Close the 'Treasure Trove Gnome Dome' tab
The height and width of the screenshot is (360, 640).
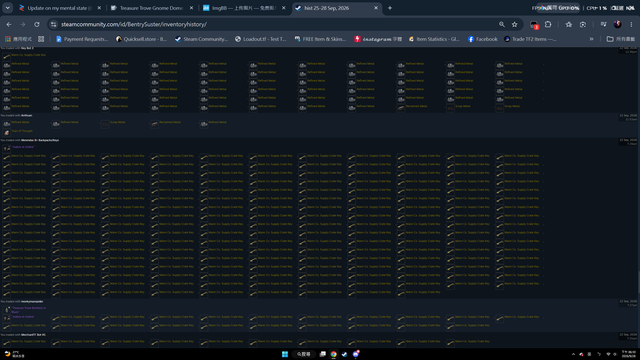point(191,8)
